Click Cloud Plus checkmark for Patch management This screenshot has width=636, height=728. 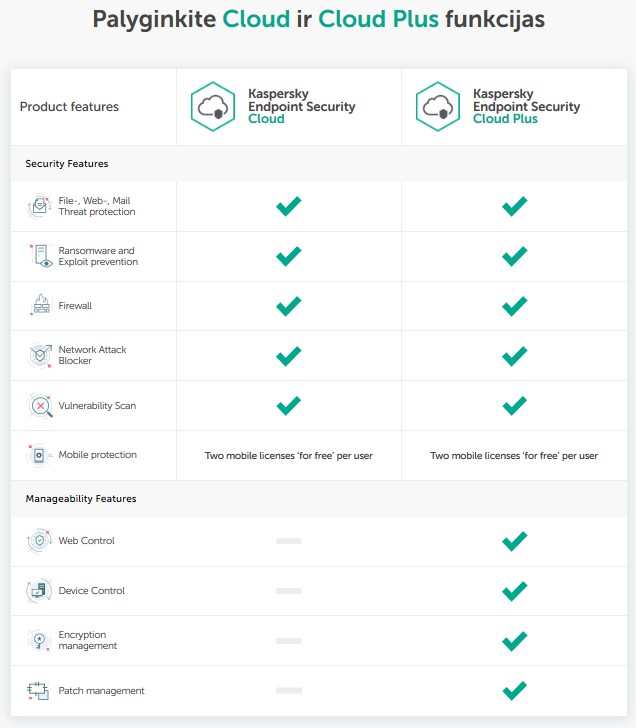click(x=514, y=690)
